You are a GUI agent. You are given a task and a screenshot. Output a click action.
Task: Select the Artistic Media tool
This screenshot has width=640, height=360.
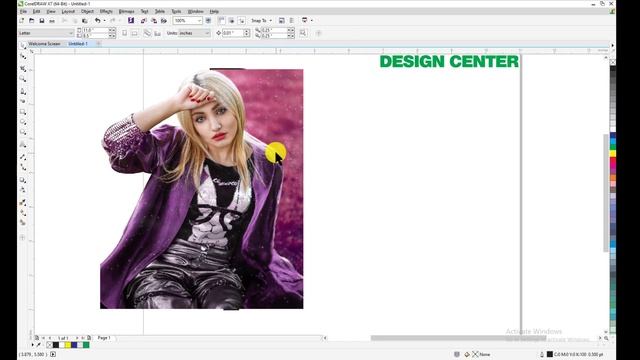pos(23,101)
